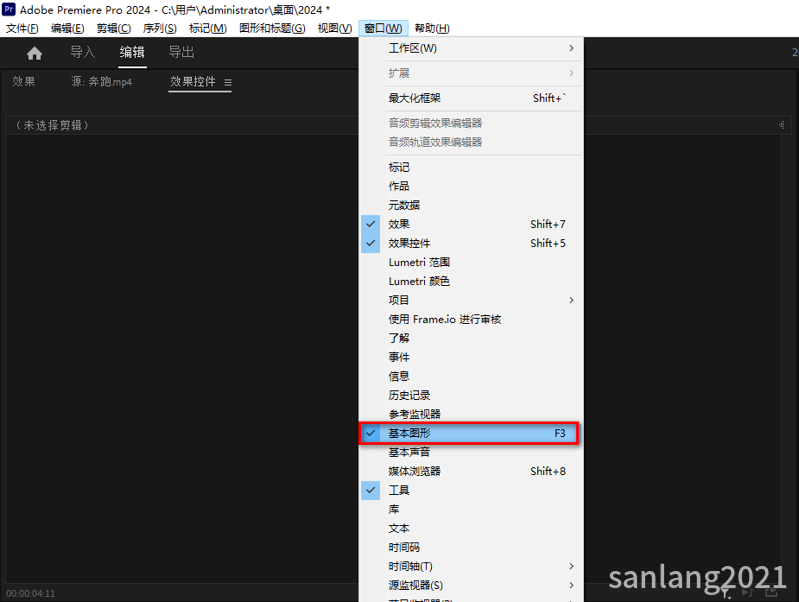Open the 作品 panel from the menu
Viewport: 799px width, 602px height.
pos(471,186)
